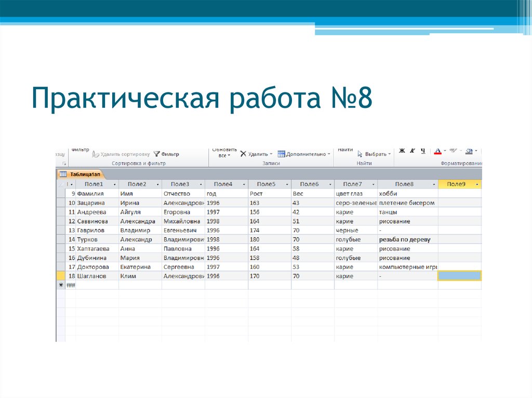This screenshot has width=532, height=398.
Task: Click the Сортировка и фильтр group label
Action: pos(140,163)
